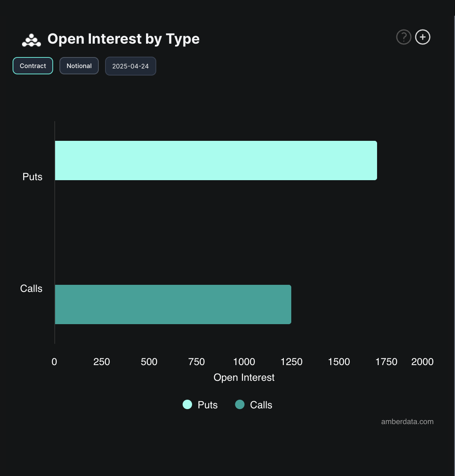This screenshot has height=476, width=455.
Task: Open the help question mark icon
Action: click(x=403, y=37)
